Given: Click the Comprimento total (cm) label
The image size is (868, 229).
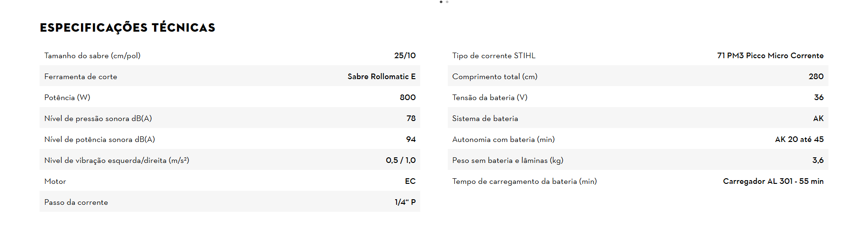Looking at the screenshot, I should (495, 76).
